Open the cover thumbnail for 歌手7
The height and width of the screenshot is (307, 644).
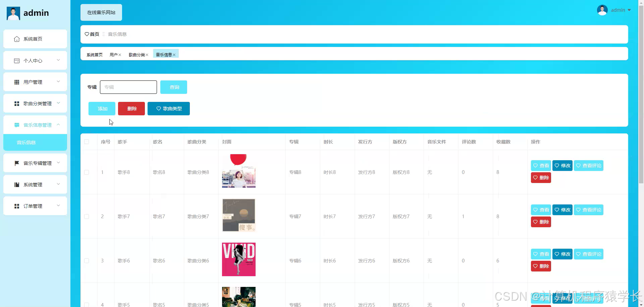click(239, 215)
